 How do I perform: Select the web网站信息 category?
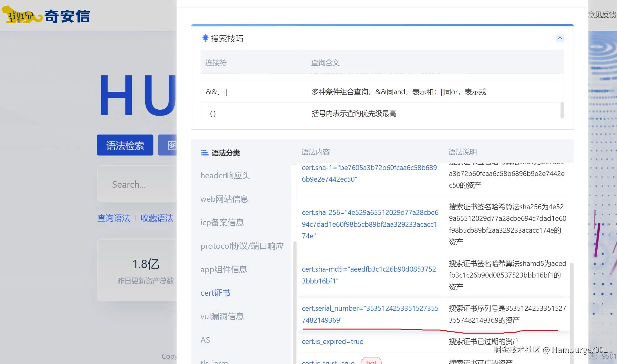pos(224,199)
